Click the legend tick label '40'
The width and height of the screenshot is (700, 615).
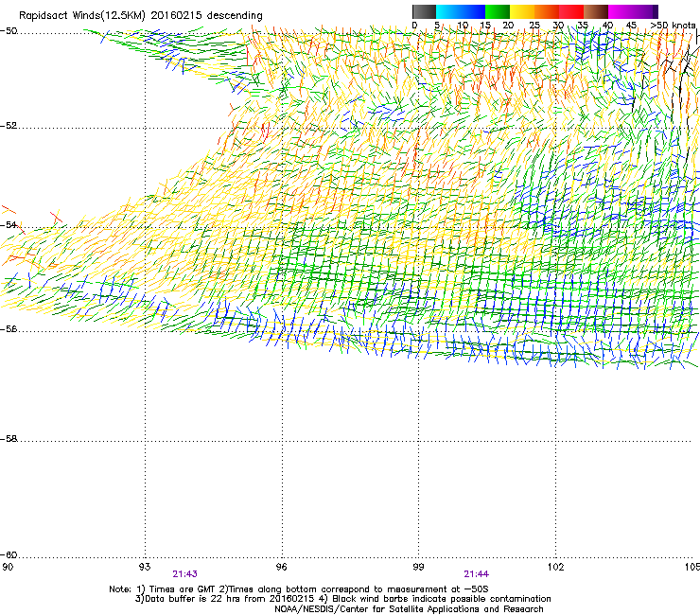tap(607, 26)
